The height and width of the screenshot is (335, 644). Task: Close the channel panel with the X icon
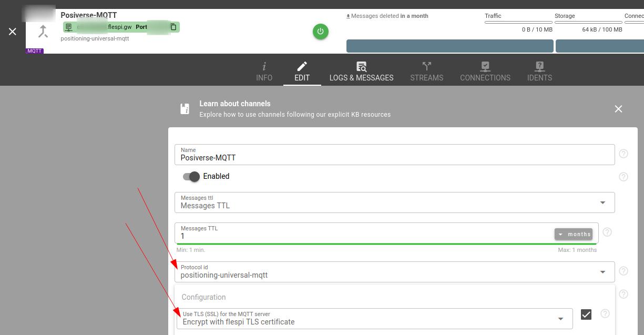click(13, 32)
